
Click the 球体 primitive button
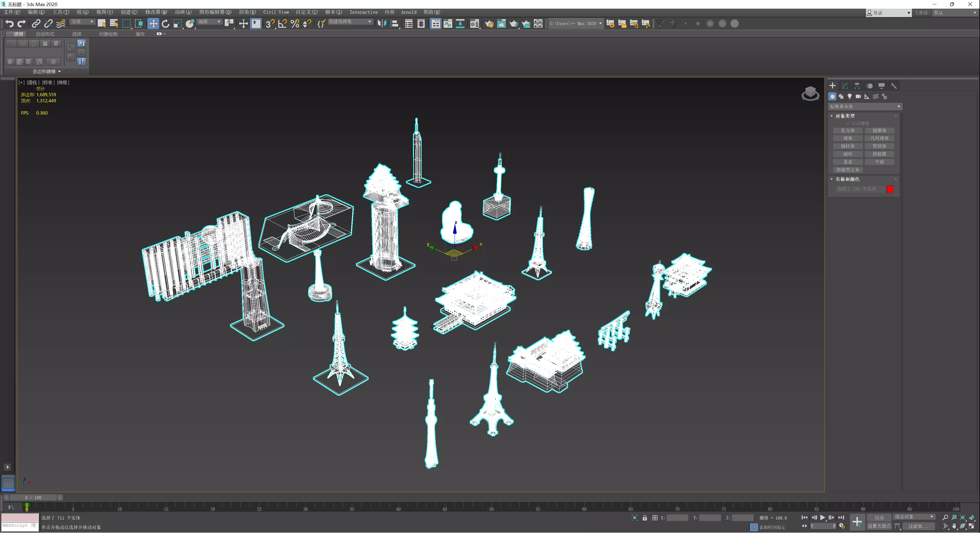point(848,138)
